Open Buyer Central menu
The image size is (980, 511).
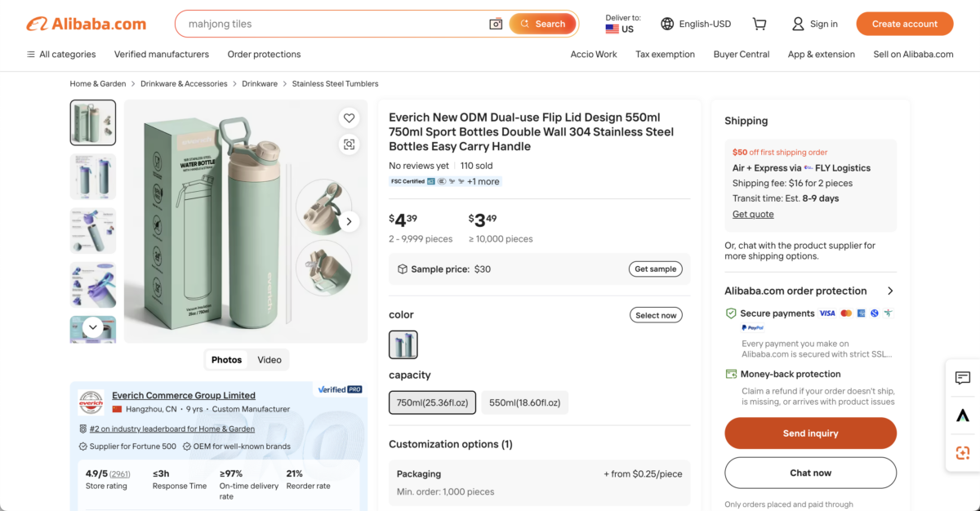point(742,54)
